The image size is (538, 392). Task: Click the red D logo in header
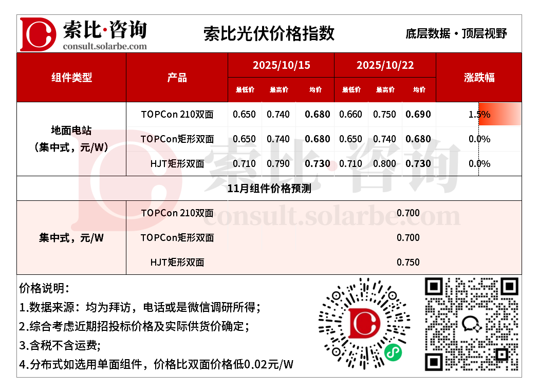(38, 34)
